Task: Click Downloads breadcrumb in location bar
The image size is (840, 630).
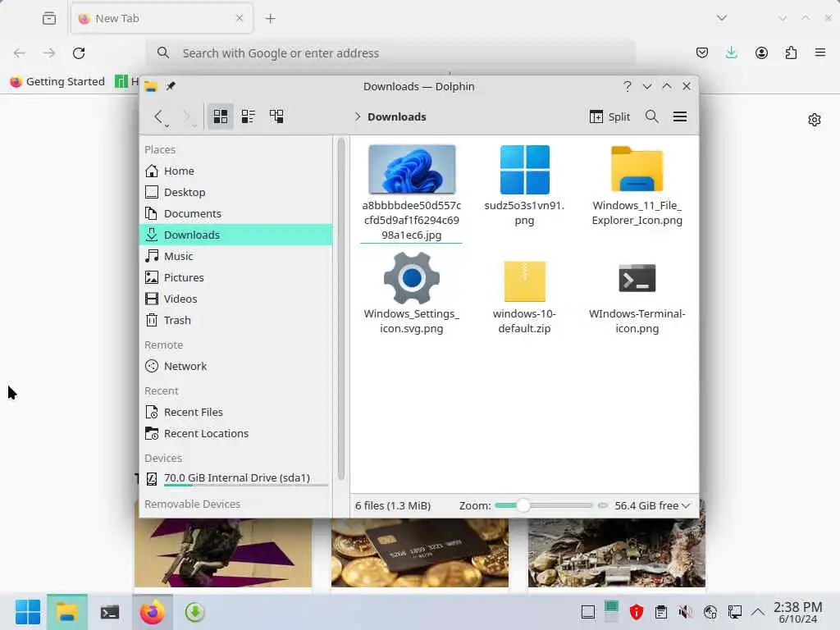Action: (x=396, y=116)
